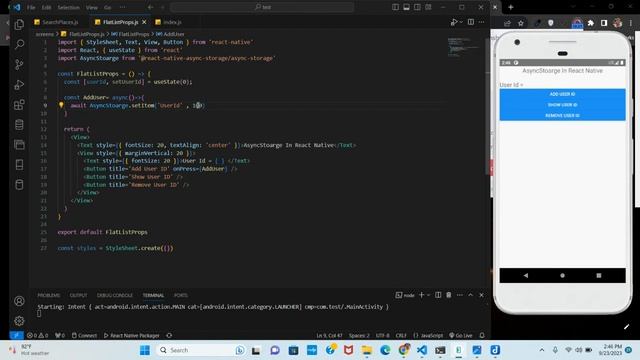Click the lightbulb quick fix icon on line 9
Screen dimensions: 640x360
click(x=61, y=105)
